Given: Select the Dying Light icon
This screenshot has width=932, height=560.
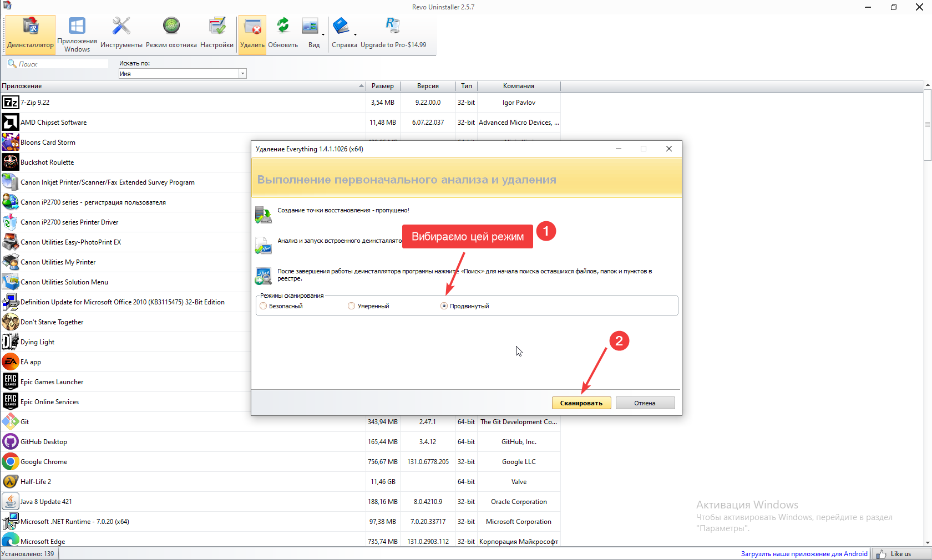Looking at the screenshot, I should click(11, 342).
